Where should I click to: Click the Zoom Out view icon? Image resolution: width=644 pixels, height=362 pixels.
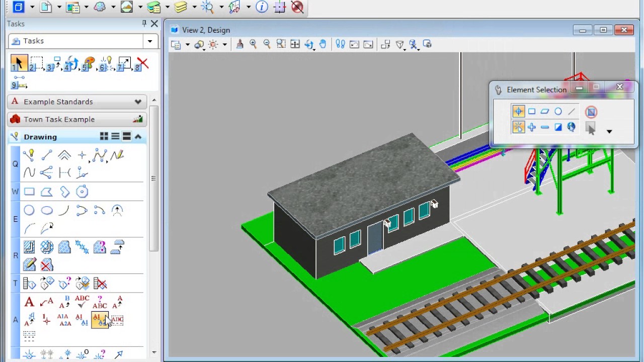267,44
